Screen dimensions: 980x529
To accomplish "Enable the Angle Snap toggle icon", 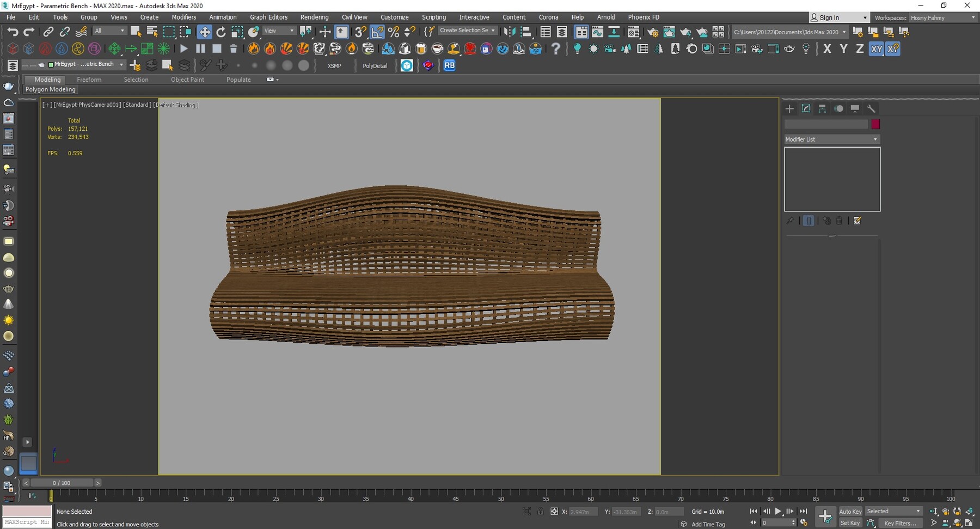I will pyautogui.click(x=377, y=32).
